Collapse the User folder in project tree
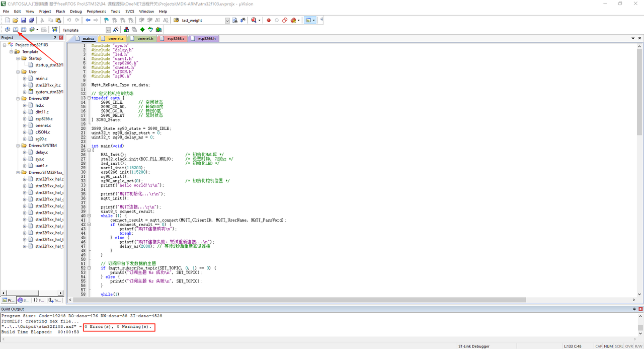 [x=18, y=72]
